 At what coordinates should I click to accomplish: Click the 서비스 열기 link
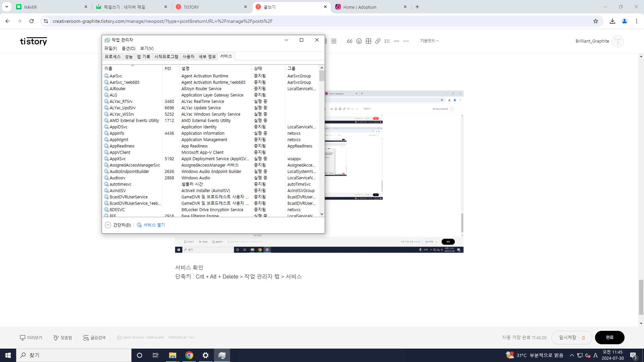(154, 225)
